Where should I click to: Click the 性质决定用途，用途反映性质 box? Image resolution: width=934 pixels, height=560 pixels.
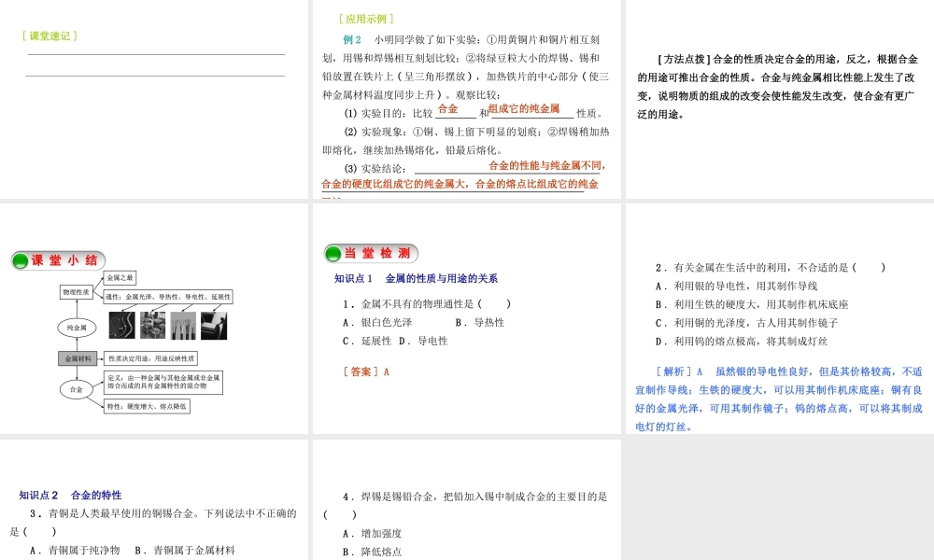(x=150, y=358)
